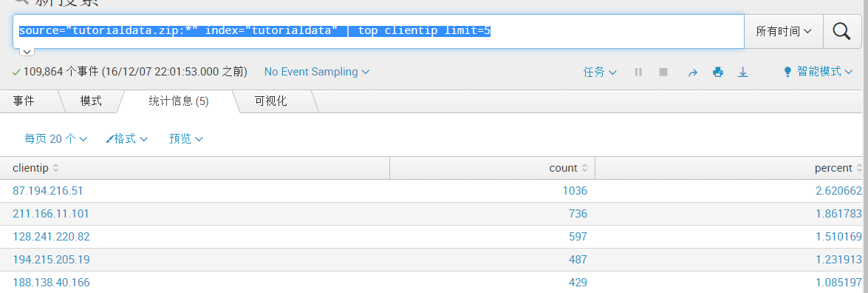Image resolution: width=868 pixels, height=293 pixels.
Task: Select clientip 194.215.205.19
Action: [x=51, y=260]
